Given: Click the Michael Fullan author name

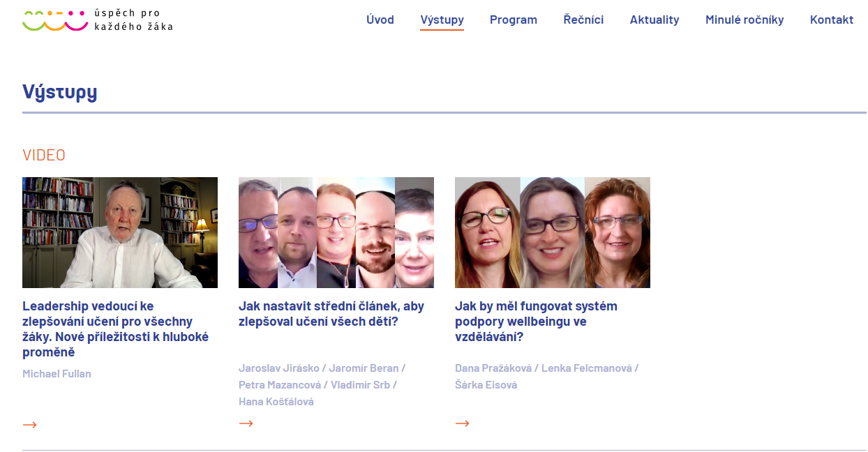Looking at the screenshot, I should click(x=57, y=373).
